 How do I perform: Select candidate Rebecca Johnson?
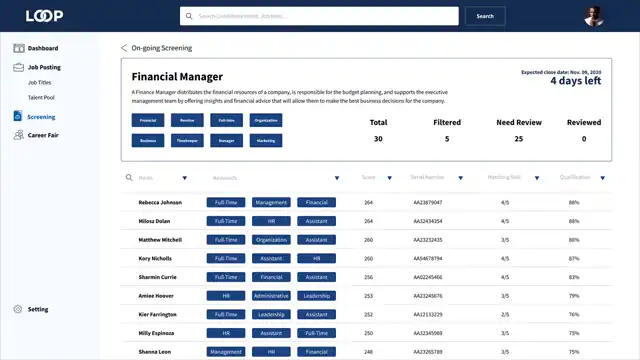coord(160,202)
